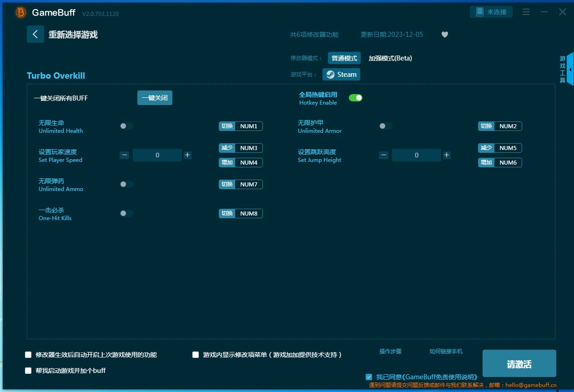
Task: Decrease jump height with minus icon
Action: 383,155
